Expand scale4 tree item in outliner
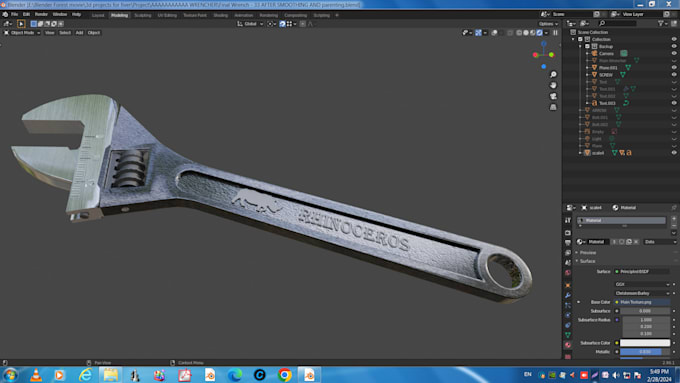 580,153
